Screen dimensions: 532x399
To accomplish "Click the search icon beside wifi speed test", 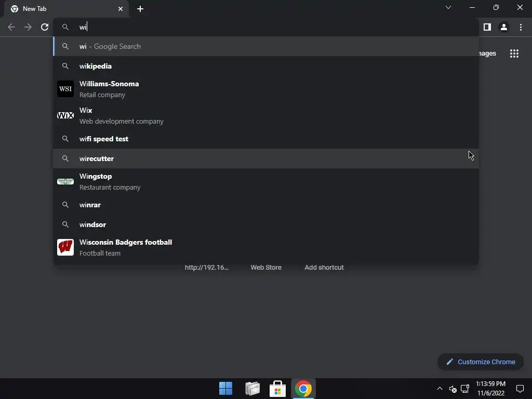I will coord(65,139).
